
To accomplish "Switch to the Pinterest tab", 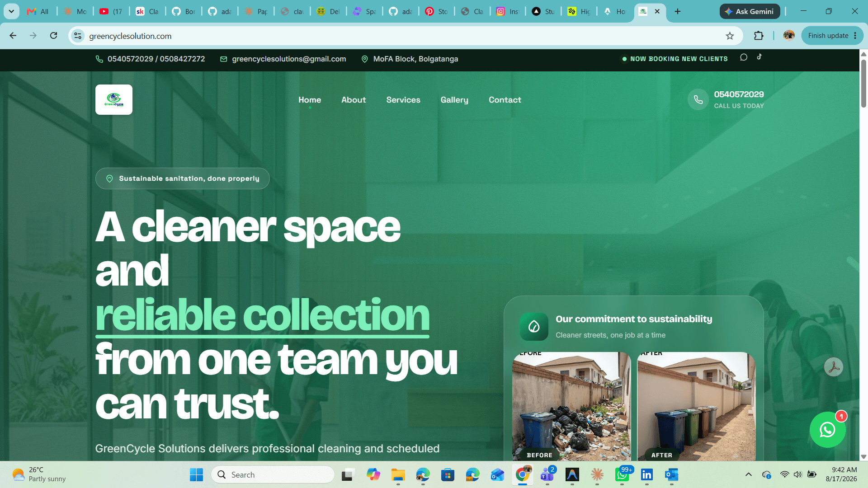I will (437, 11).
